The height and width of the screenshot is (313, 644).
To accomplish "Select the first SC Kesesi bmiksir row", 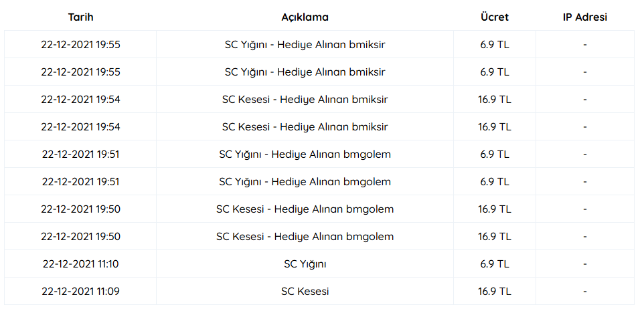I will [319, 99].
